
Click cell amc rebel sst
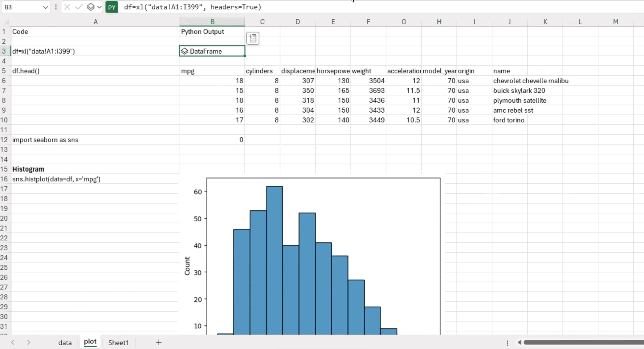(x=513, y=110)
